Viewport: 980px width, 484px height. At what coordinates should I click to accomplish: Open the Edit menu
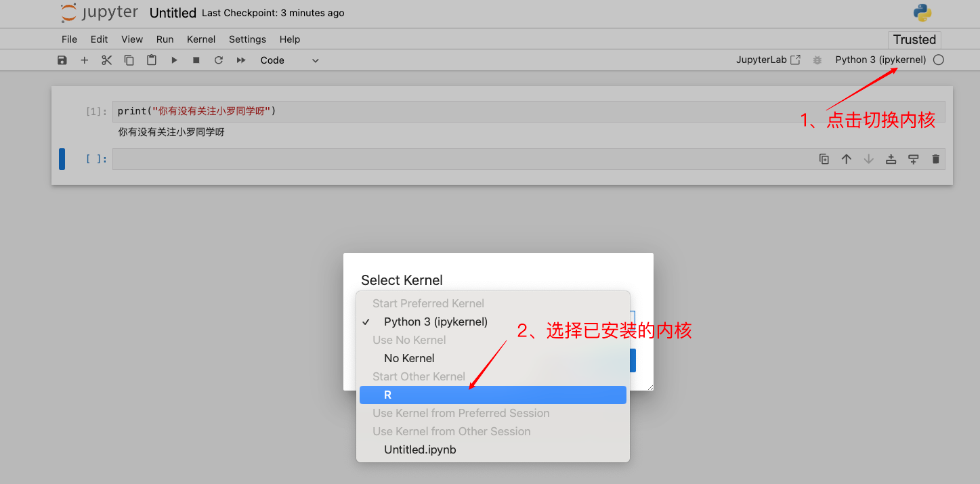[x=99, y=39]
